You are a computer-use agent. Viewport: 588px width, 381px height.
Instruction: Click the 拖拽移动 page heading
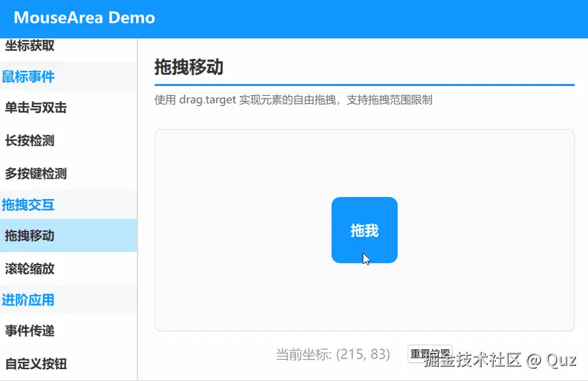[x=189, y=67]
